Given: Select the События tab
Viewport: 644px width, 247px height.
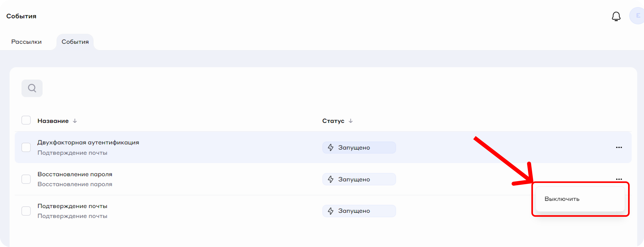Looking at the screenshot, I should (75, 42).
